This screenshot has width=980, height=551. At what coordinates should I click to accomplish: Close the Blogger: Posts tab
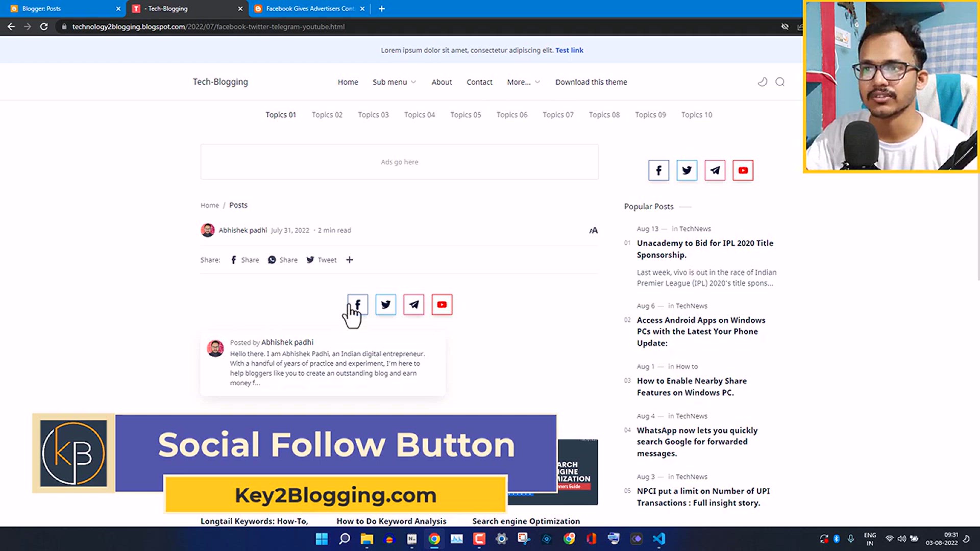118,9
